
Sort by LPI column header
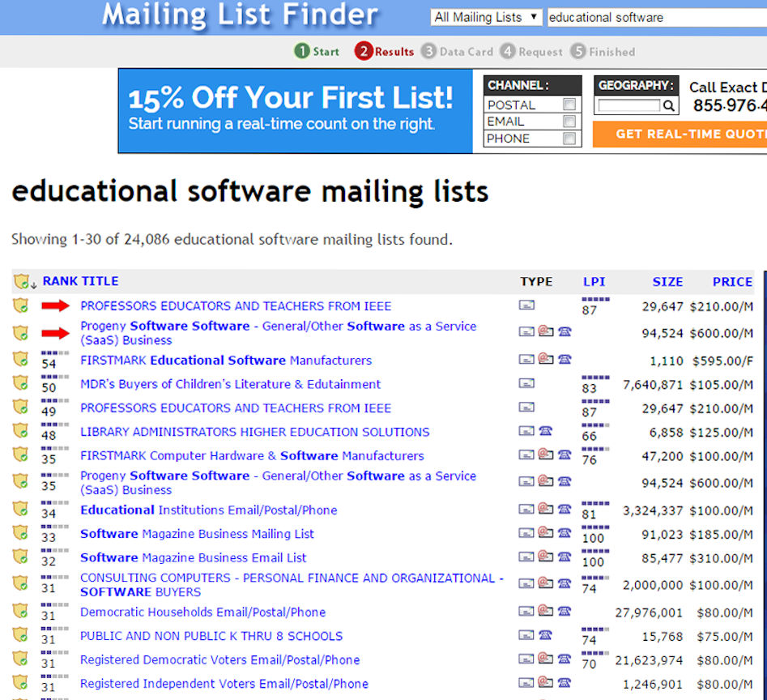pyautogui.click(x=594, y=282)
